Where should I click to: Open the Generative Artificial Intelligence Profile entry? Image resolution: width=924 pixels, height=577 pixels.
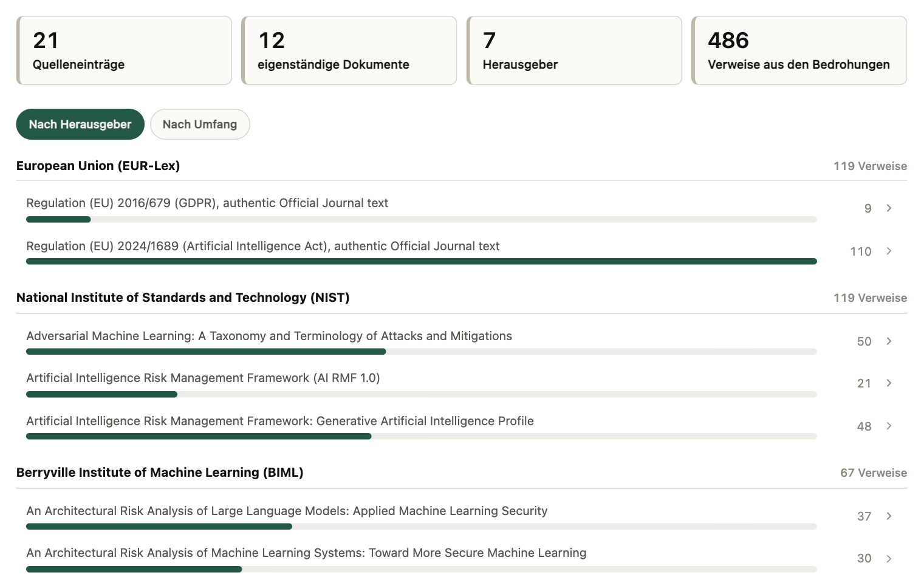pyautogui.click(x=280, y=422)
